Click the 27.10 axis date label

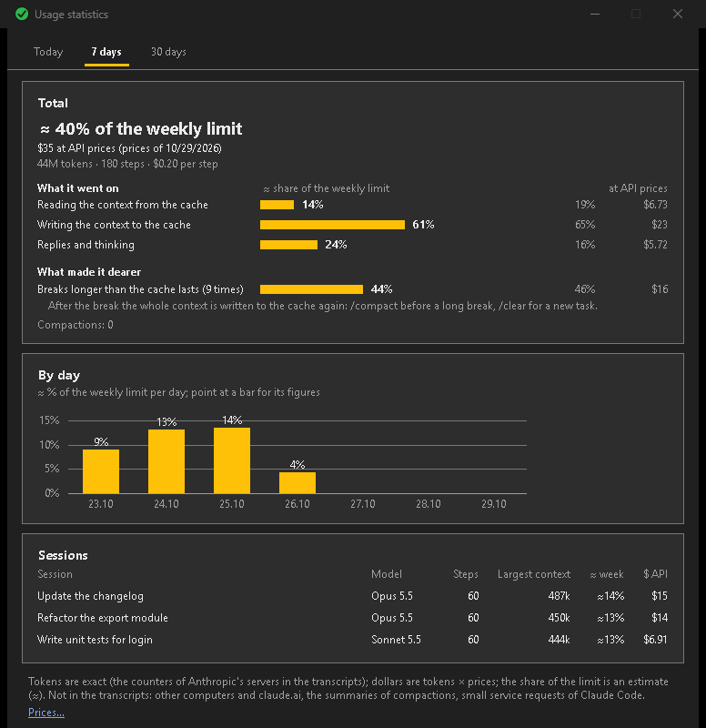pyautogui.click(x=362, y=504)
